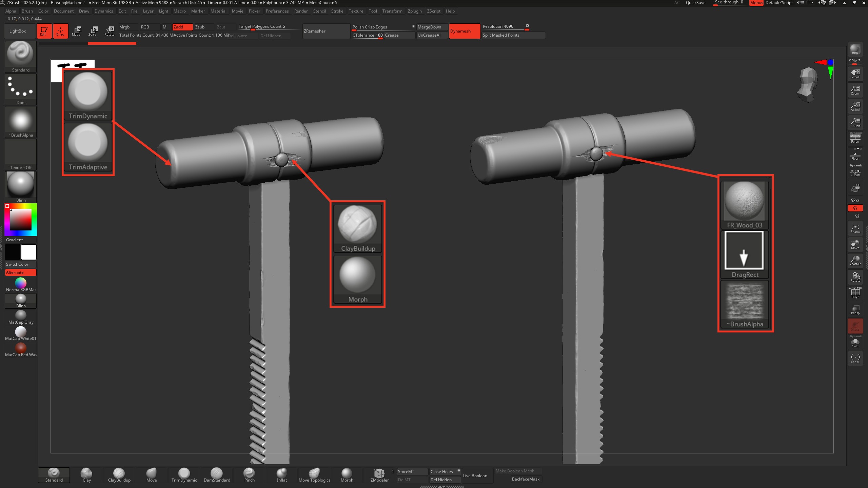Image resolution: width=868 pixels, height=488 pixels.
Task: Select the Rotate transform tool in top shelf
Action: (109, 31)
